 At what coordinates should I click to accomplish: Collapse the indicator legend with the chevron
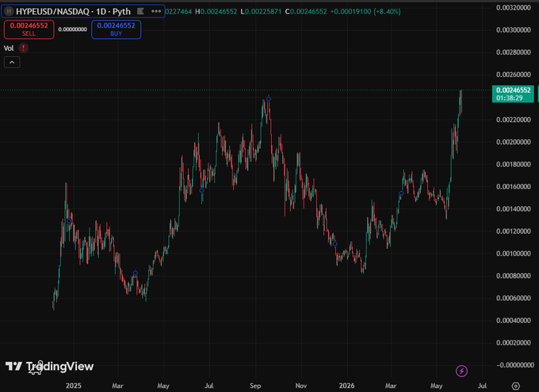coord(12,63)
